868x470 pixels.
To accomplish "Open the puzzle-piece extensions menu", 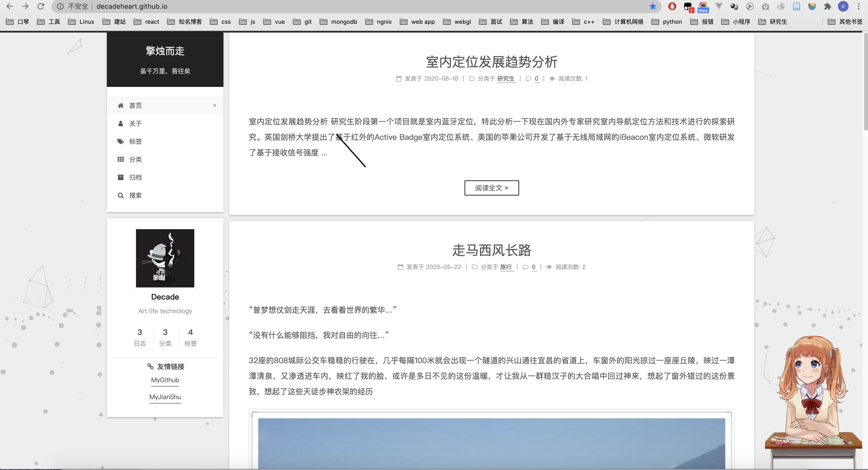I will [828, 6].
